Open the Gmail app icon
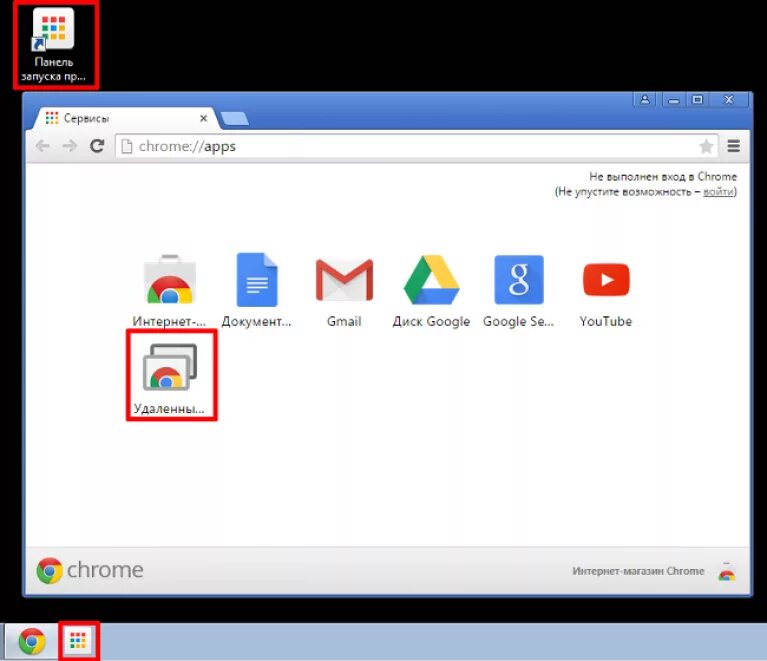This screenshot has width=767, height=661. (344, 279)
